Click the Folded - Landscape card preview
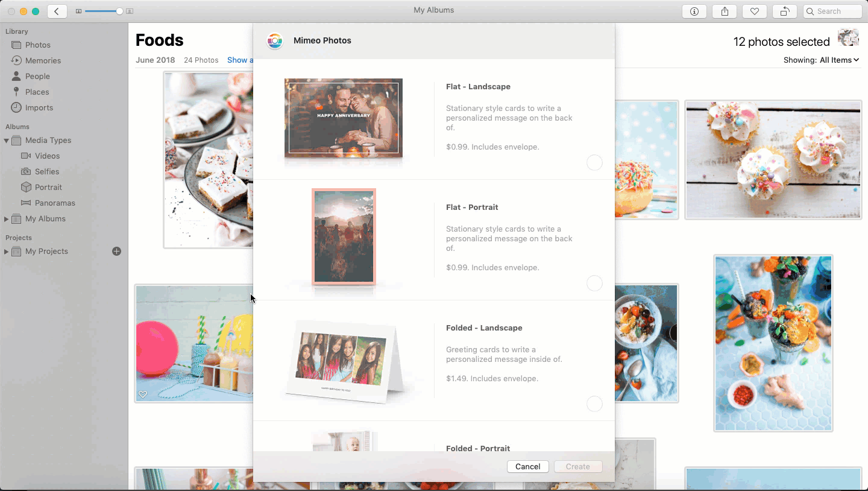 pyautogui.click(x=345, y=361)
